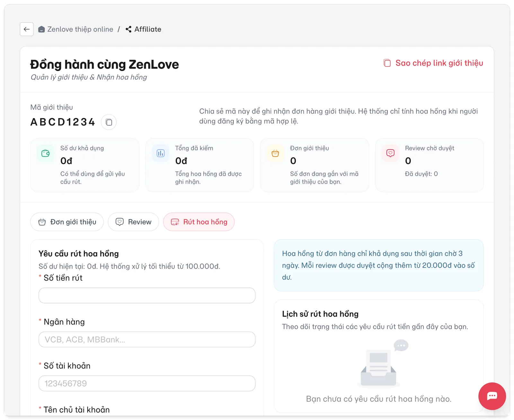Click the Yêu cầu rút hoa hồng heading

pos(79,254)
